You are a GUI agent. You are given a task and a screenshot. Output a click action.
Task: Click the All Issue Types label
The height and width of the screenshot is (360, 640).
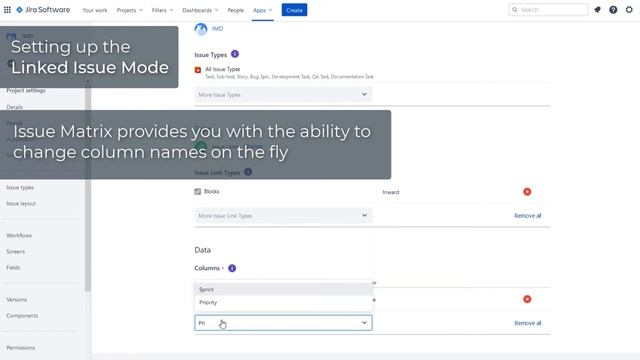tap(222, 69)
